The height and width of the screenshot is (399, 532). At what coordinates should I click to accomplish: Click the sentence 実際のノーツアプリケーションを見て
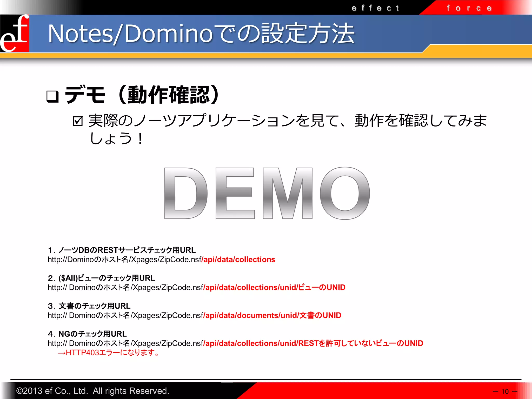(x=288, y=129)
